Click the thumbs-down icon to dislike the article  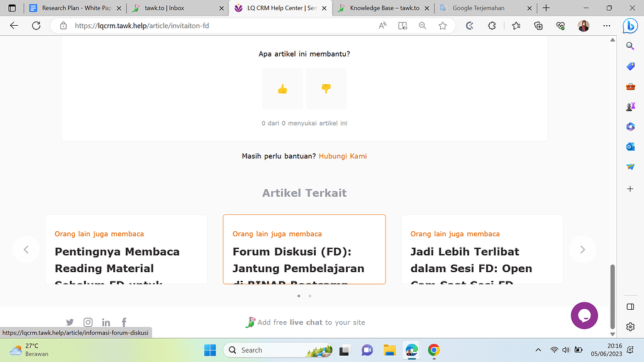(x=326, y=89)
